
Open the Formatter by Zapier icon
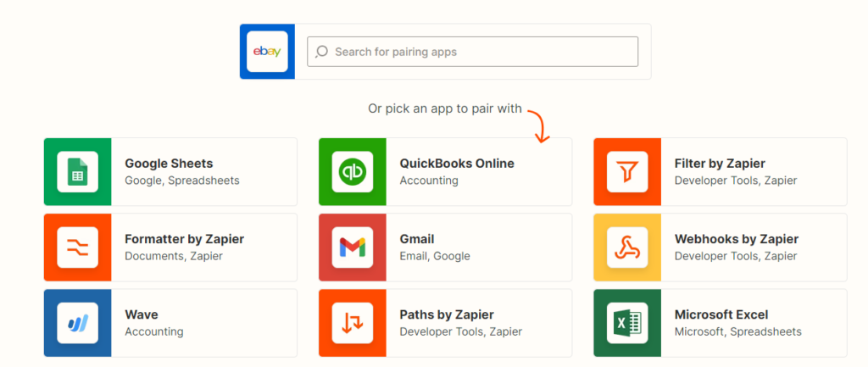point(78,247)
